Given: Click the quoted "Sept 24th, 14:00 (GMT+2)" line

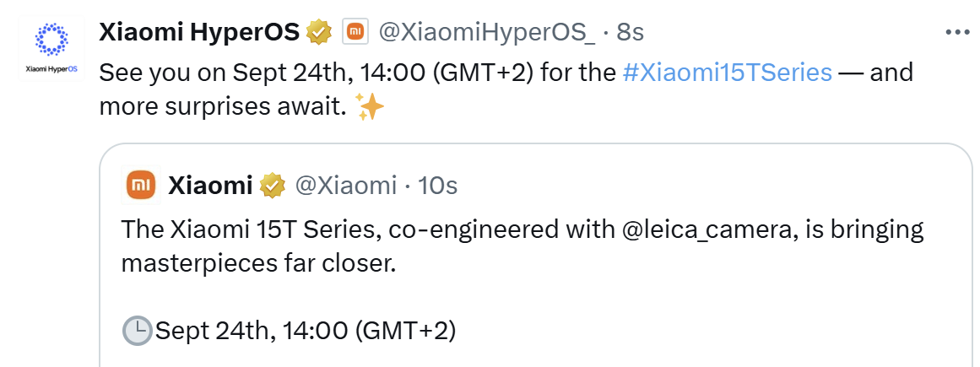Looking at the screenshot, I should click(306, 331).
